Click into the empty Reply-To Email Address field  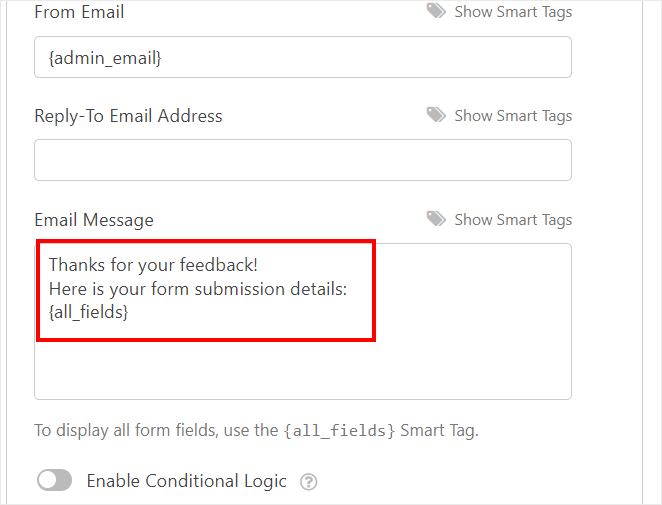302,160
